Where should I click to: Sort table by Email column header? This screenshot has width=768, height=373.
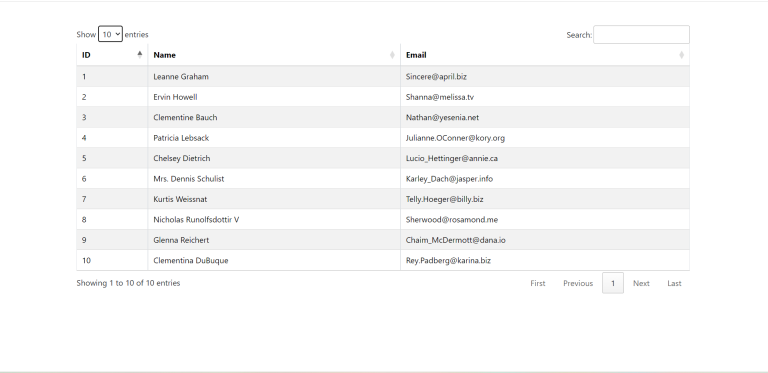tap(545, 55)
